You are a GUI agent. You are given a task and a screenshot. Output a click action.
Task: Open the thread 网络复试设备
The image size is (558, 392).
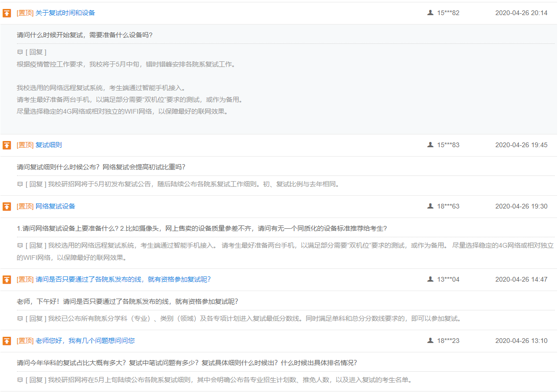click(x=55, y=206)
